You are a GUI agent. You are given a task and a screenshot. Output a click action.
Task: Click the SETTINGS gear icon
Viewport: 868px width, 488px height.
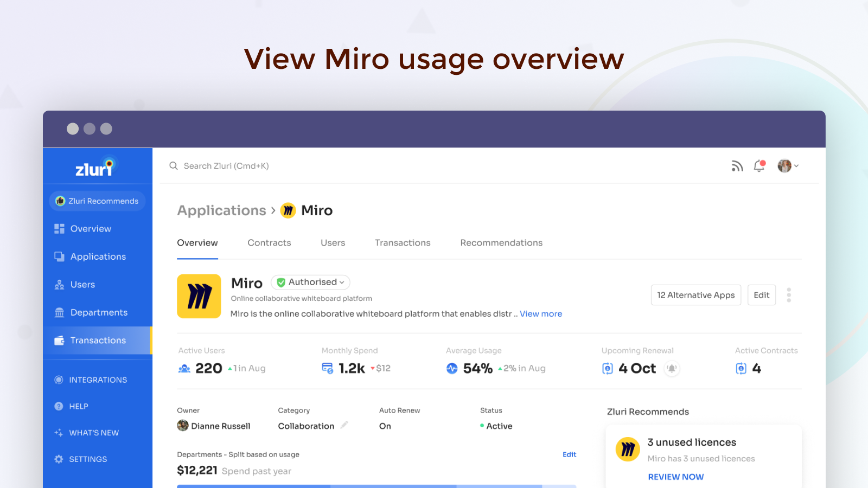(59, 459)
